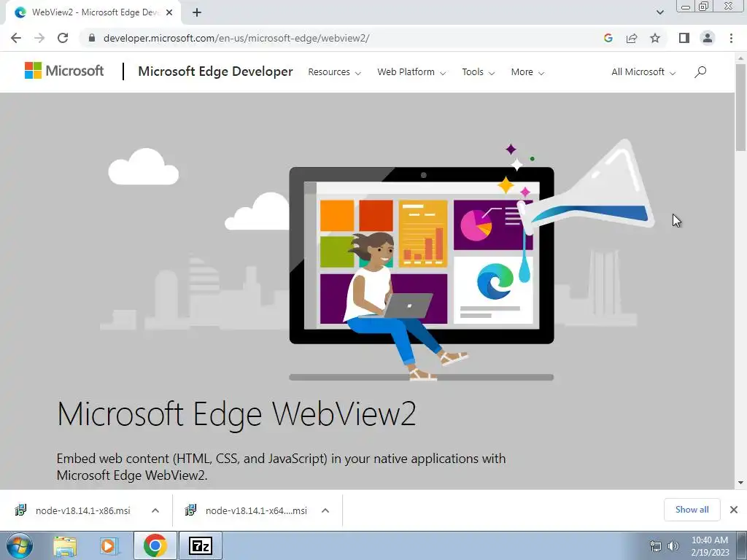
Task: Reload the page with the refresh icon
Action: pos(63,38)
